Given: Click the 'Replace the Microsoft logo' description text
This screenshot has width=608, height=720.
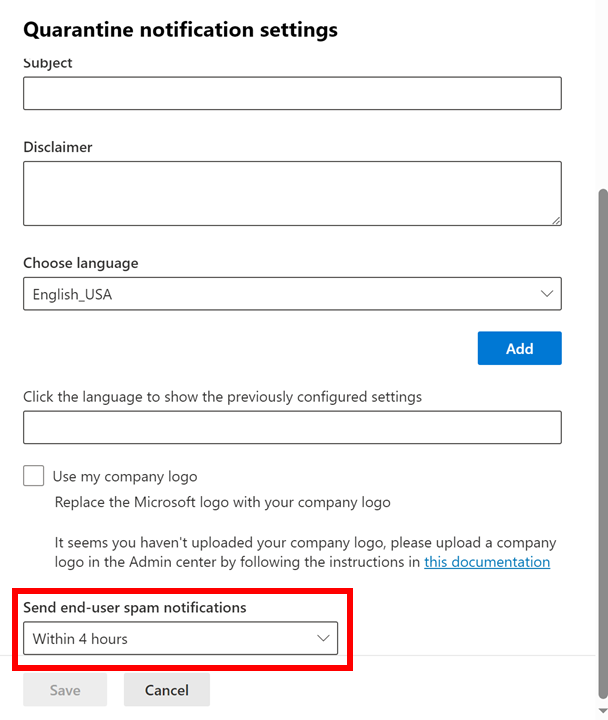Looking at the screenshot, I should (222, 502).
